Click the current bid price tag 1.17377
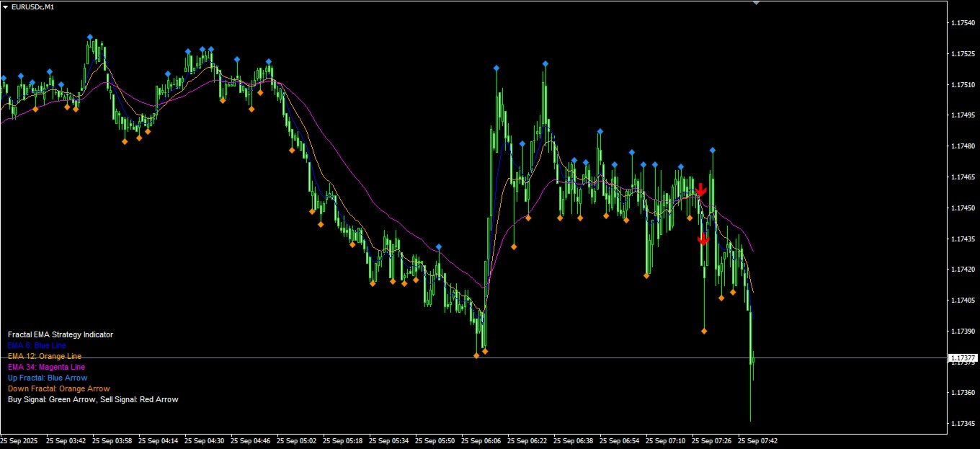Screen dimensions: 980x449 (x=963, y=357)
